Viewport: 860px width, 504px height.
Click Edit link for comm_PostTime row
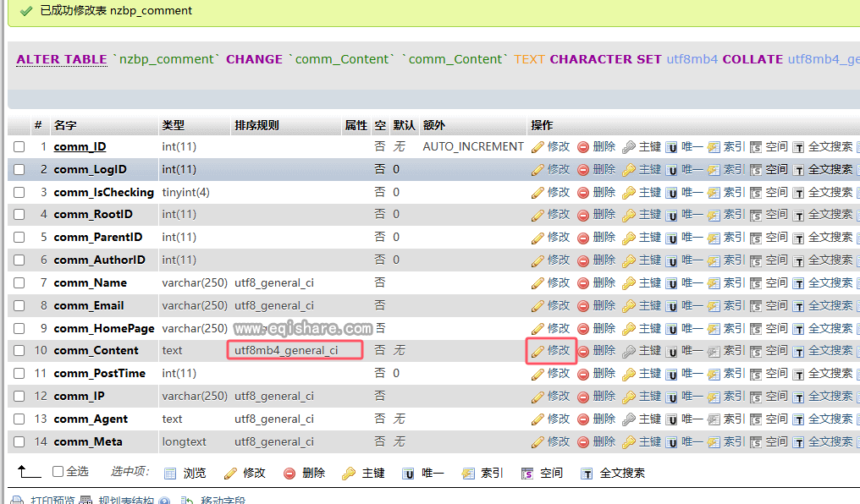[559, 373]
